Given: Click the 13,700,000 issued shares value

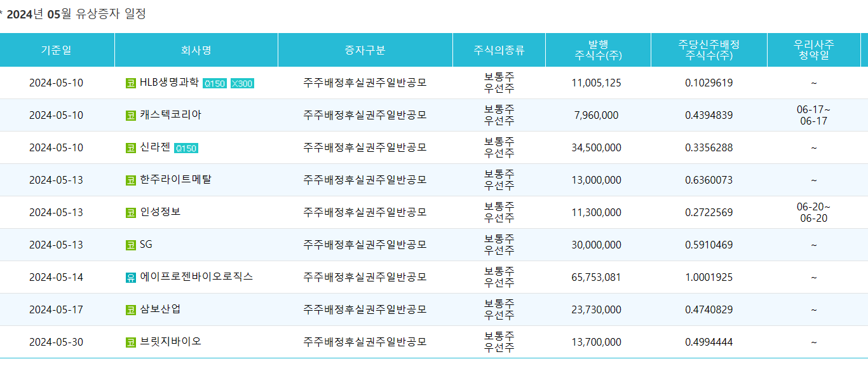Looking at the screenshot, I should click(x=597, y=342).
